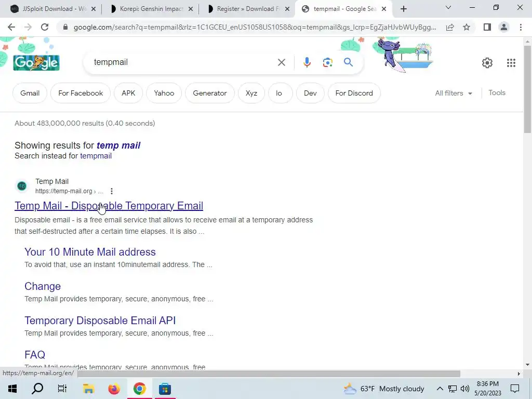Search by image with Google Lens icon
Image resolution: width=532 pixels, height=399 pixels.
327,62
